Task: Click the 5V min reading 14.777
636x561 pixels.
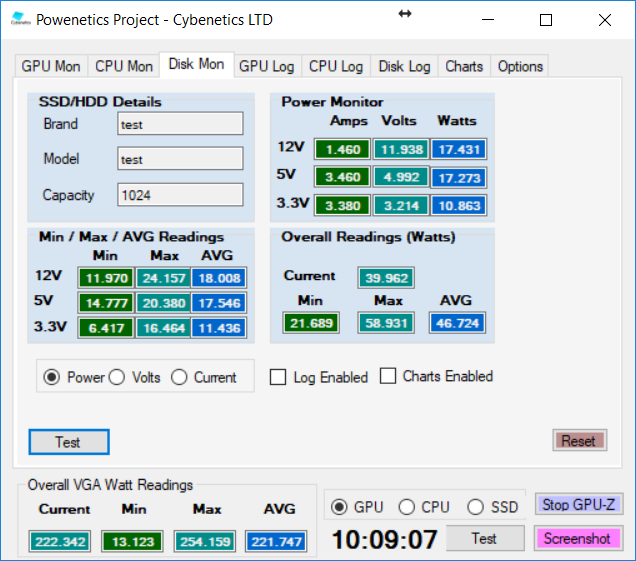Action: [x=106, y=303]
